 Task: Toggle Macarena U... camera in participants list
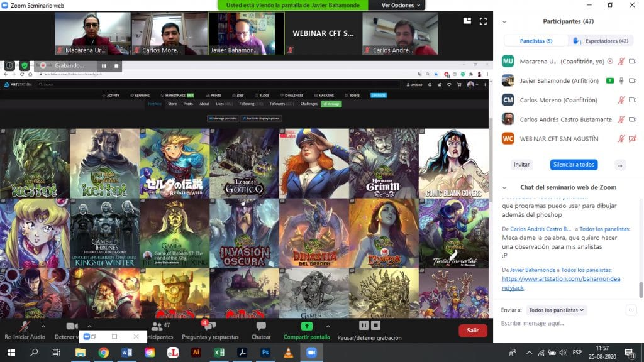[x=633, y=62]
